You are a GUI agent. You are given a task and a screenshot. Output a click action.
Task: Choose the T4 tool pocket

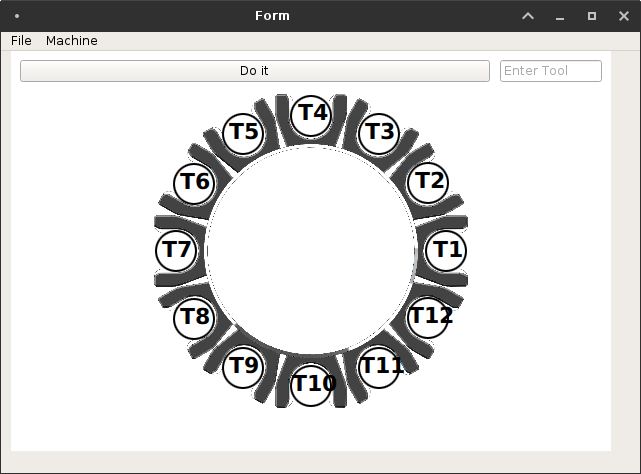(x=311, y=116)
